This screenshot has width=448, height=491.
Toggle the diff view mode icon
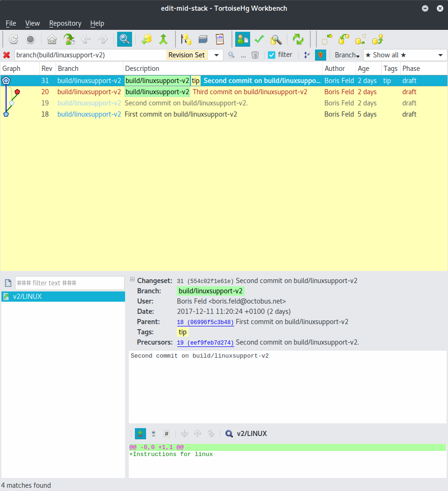(x=140, y=434)
